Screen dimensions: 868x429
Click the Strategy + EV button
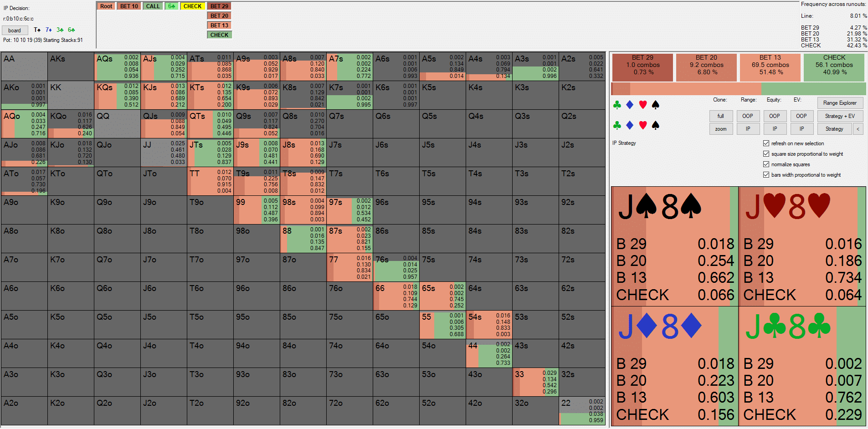(840, 116)
